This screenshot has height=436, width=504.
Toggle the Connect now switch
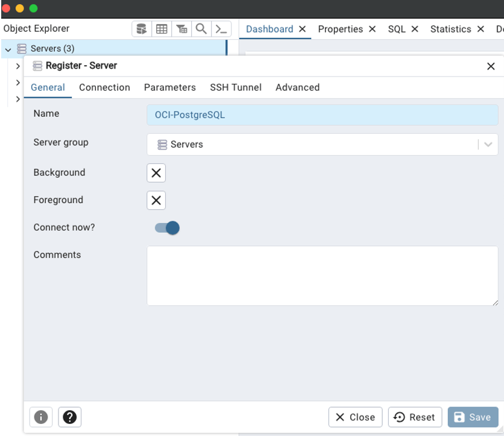click(166, 227)
